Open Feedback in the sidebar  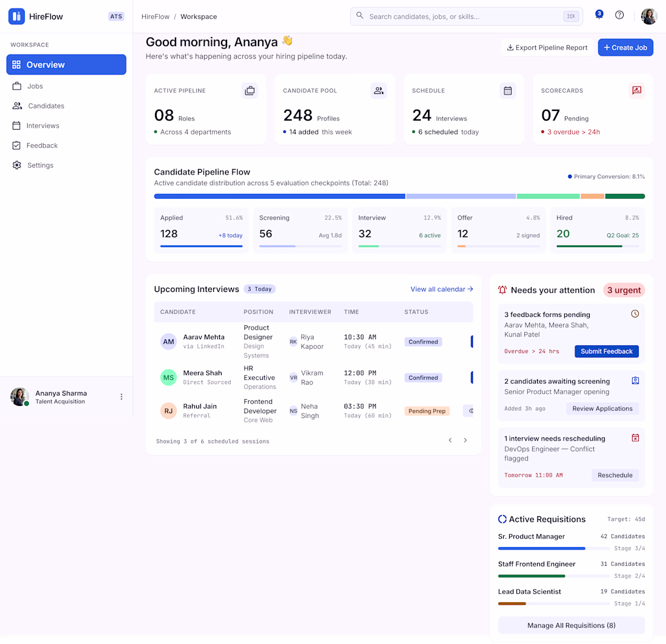[66, 145]
